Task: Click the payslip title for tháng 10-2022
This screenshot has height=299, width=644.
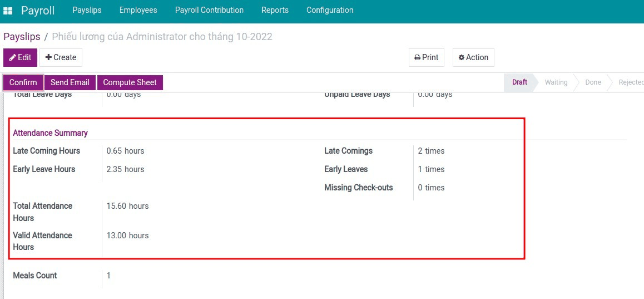Action: [162, 37]
